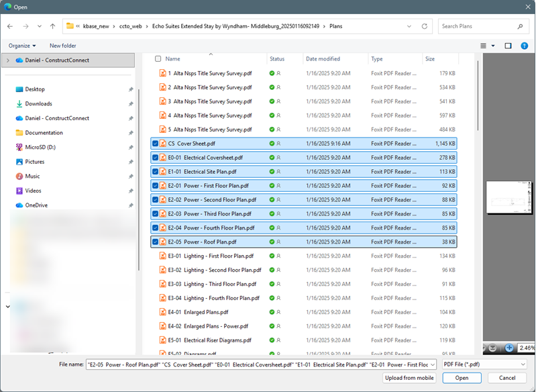Uncheck E2-02 Power Second Floor Plan checkbox
This screenshot has height=392, width=536.
click(x=155, y=199)
